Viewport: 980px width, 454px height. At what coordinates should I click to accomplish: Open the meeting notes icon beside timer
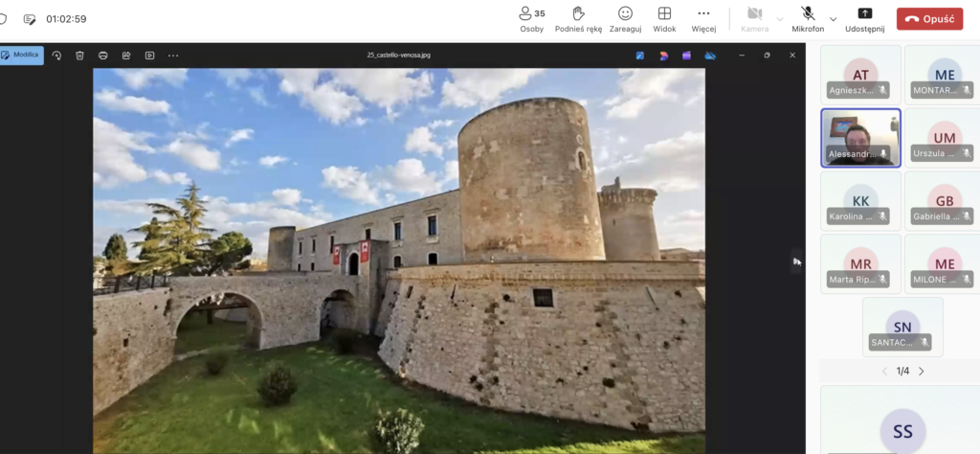click(30, 19)
